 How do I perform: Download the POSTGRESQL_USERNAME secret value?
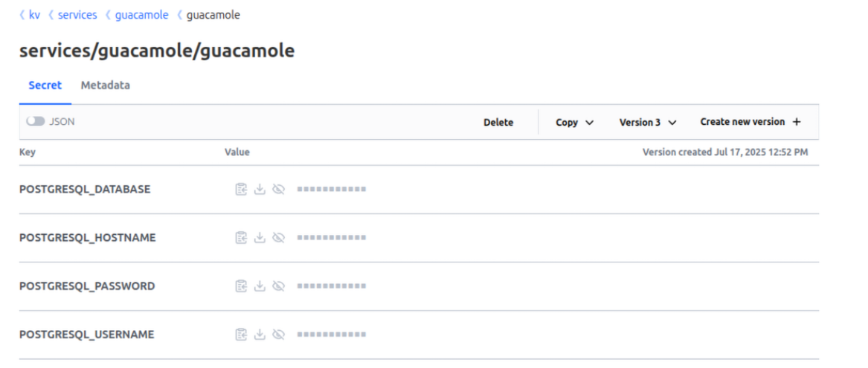260,335
